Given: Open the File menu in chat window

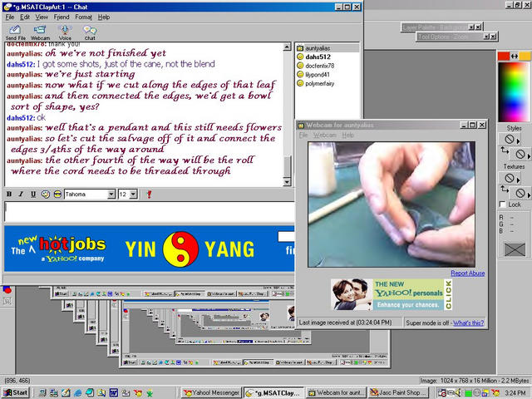Looking at the screenshot, I should point(10,17).
